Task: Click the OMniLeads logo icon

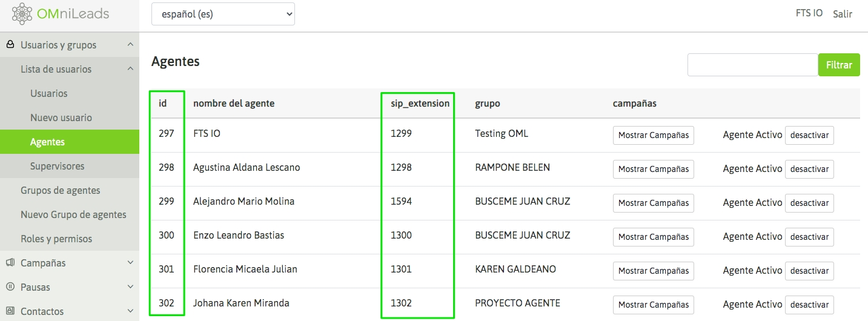Action: (22, 13)
